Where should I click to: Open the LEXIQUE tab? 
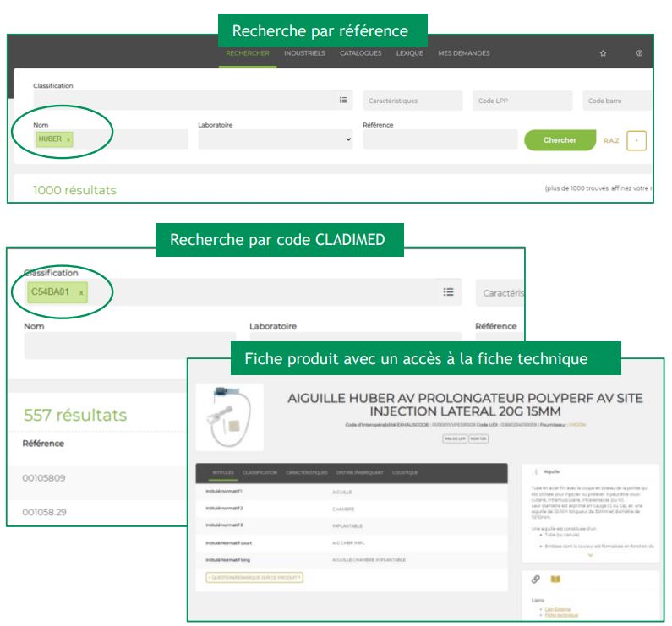[x=409, y=53]
